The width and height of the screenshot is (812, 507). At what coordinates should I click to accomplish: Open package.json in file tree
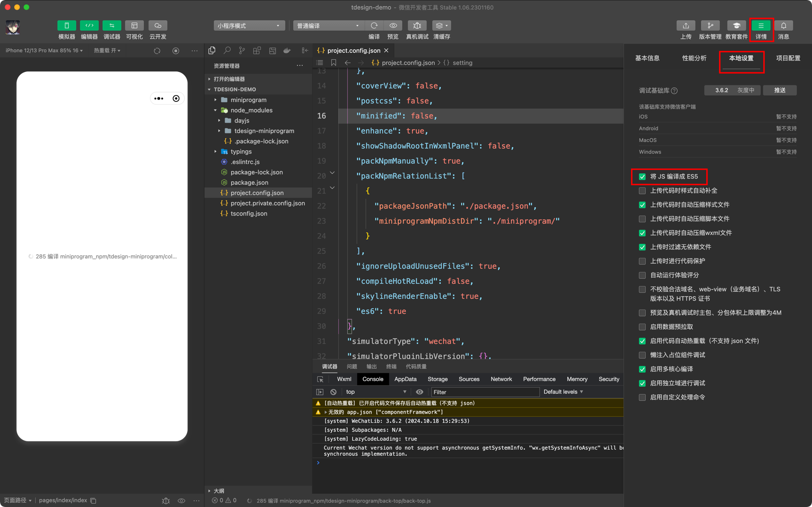click(249, 182)
